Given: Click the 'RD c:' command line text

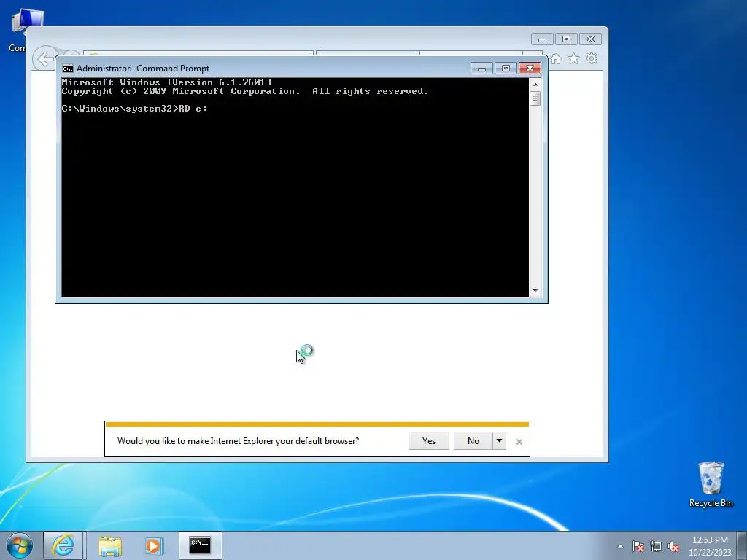Looking at the screenshot, I should [193, 109].
